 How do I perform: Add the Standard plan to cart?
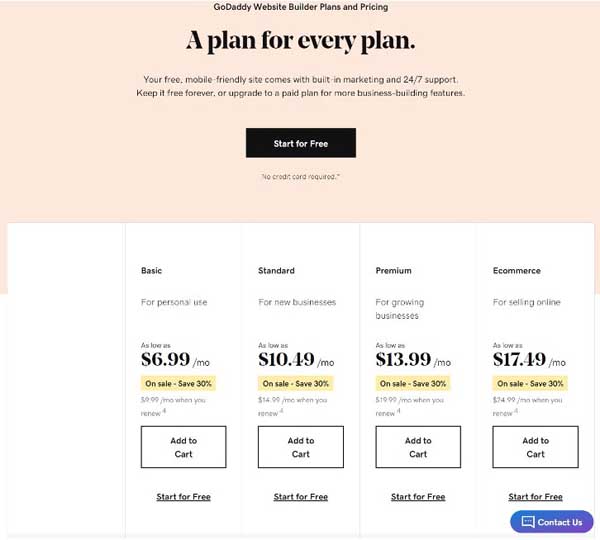(x=301, y=447)
